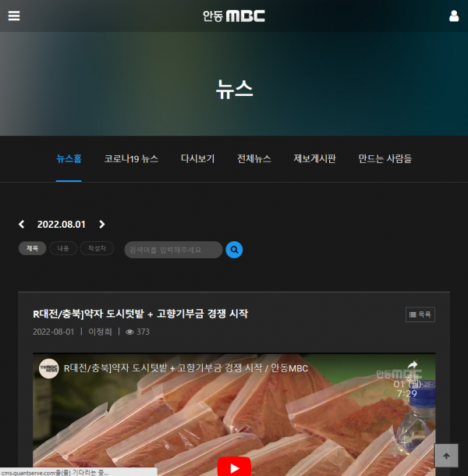Focus the 검색어를 입력해주세요 search field
The height and width of the screenshot is (476, 468).
pos(173,250)
